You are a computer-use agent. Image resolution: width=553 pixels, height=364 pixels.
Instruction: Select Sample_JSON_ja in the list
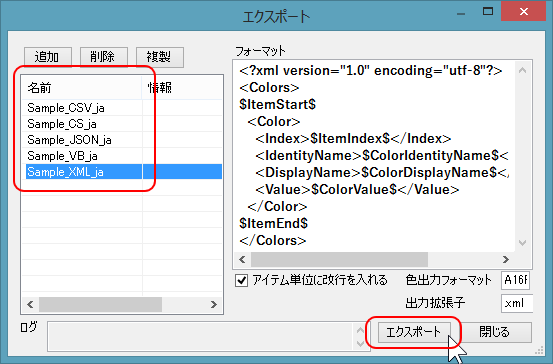point(122,140)
